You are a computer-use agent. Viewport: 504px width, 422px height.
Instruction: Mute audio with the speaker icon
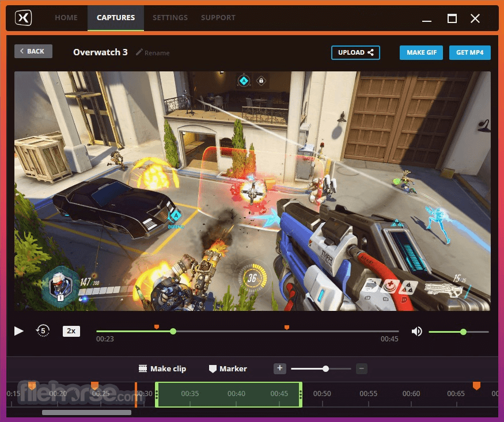(x=417, y=331)
